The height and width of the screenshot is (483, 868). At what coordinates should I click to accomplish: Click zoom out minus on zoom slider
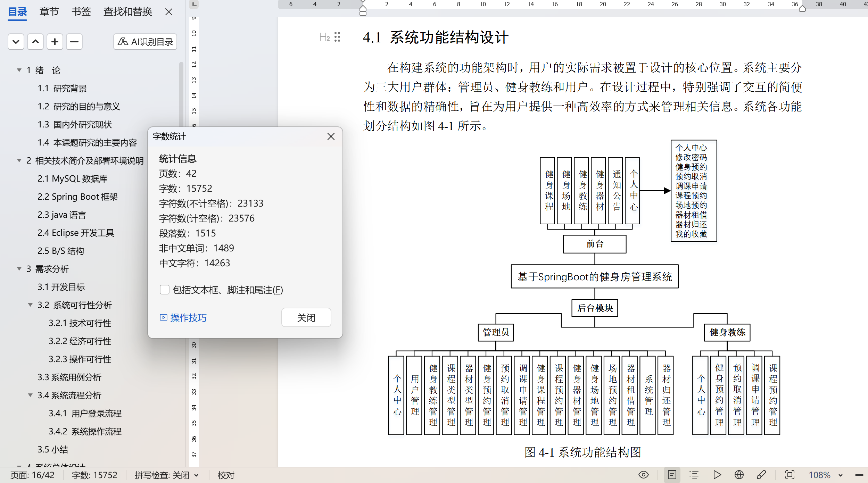coord(859,475)
